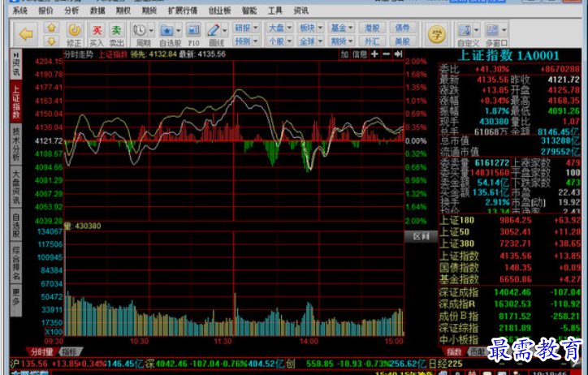Open the 分析 menu
The height and width of the screenshot is (375, 588).
[x=71, y=11]
